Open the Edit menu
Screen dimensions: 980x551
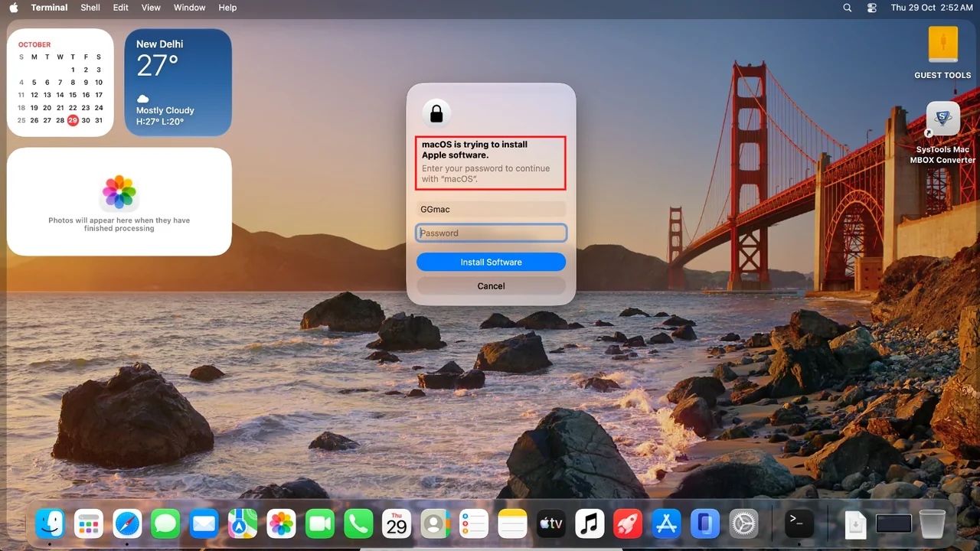click(121, 8)
